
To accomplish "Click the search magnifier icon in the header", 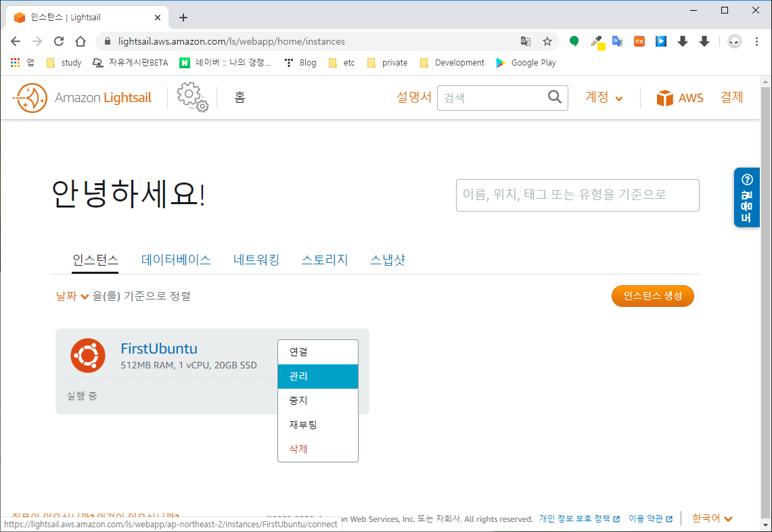I will point(555,97).
